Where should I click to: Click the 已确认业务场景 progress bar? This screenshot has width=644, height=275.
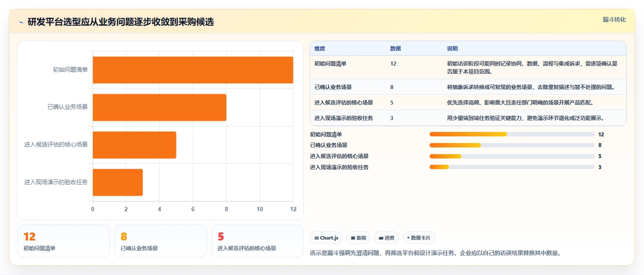pyautogui.click(x=512, y=145)
